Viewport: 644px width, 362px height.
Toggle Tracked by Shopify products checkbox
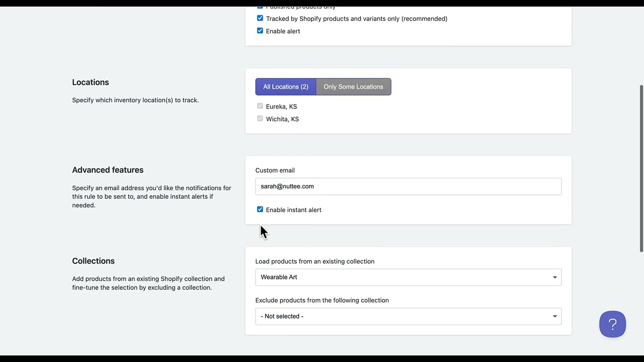[x=260, y=18]
